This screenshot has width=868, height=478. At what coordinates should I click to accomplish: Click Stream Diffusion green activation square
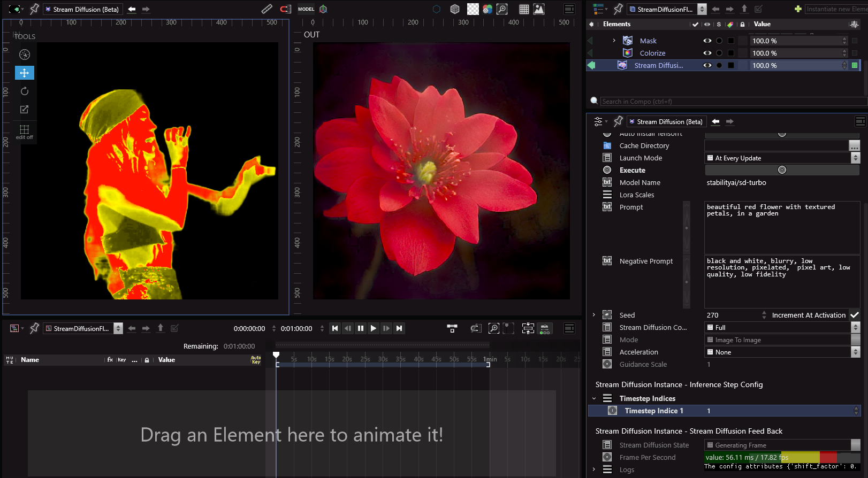(855, 65)
